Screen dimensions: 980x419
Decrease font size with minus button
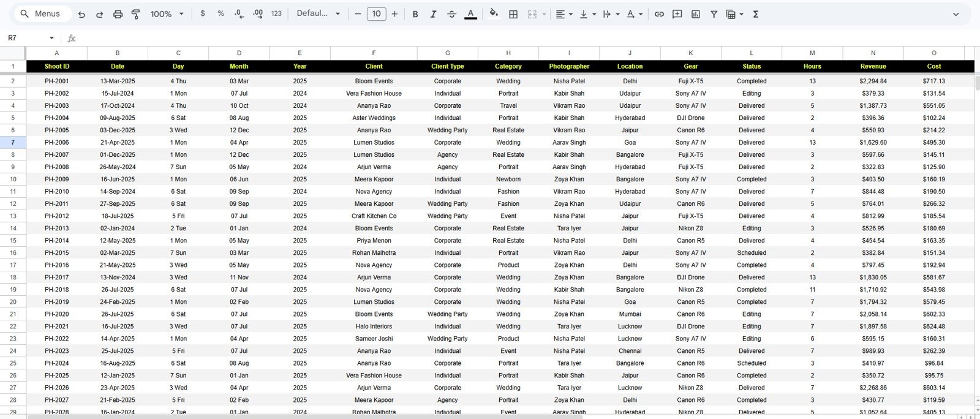click(x=358, y=13)
